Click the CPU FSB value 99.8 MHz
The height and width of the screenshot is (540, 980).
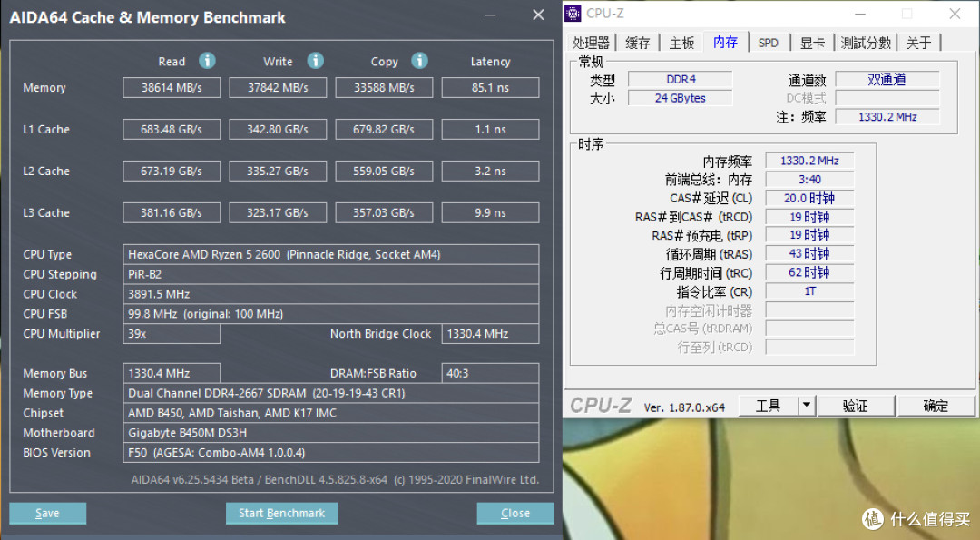click(330, 314)
